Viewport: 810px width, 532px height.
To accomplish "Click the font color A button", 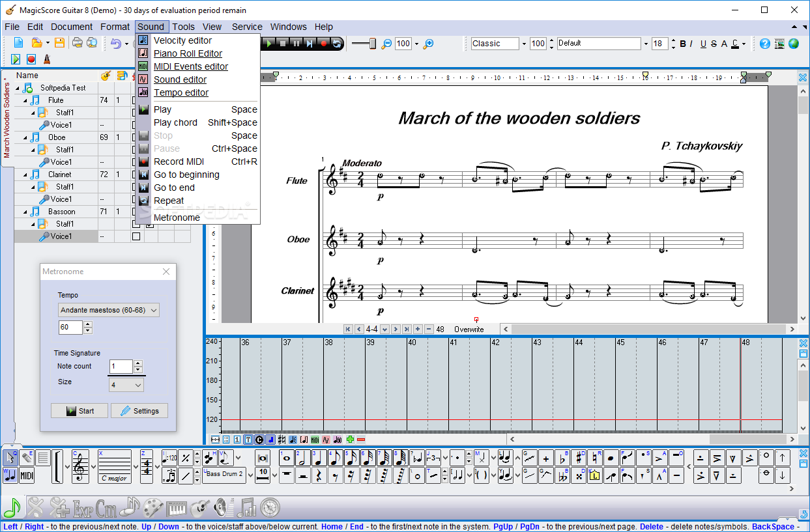I will coord(735,44).
